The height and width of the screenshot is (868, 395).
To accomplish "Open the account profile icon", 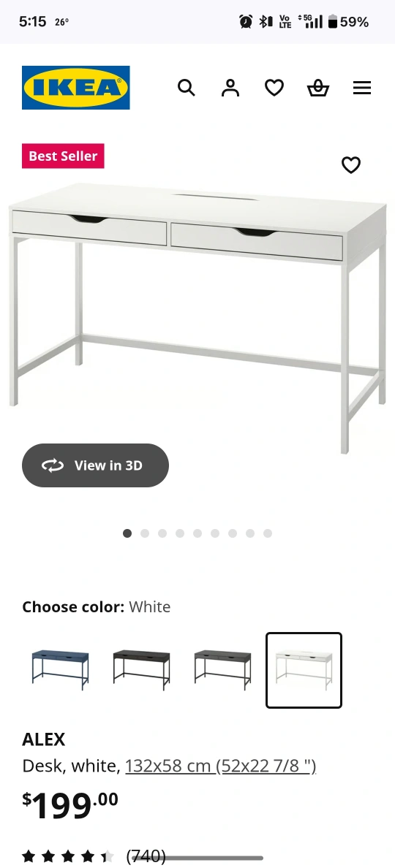I will 230,88.
